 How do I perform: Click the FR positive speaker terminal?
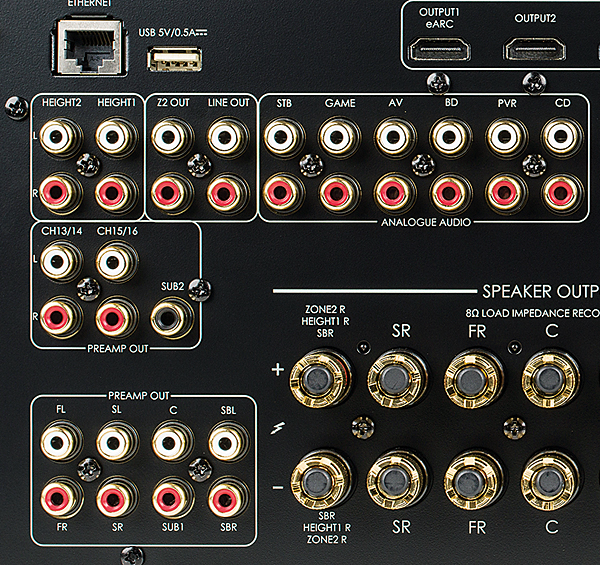tap(474, 378)
